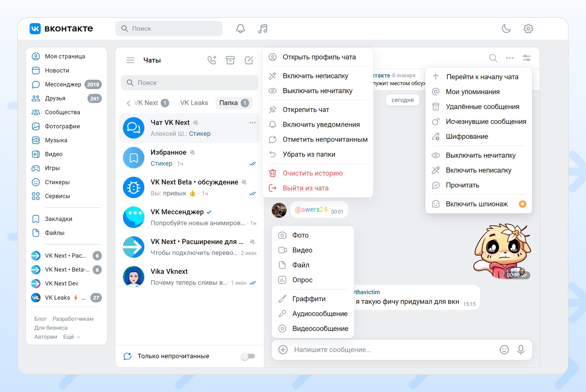586x392 pixels.
Task: Click Включить шпионаж in the right-hand menu
Action: point(478,204)
